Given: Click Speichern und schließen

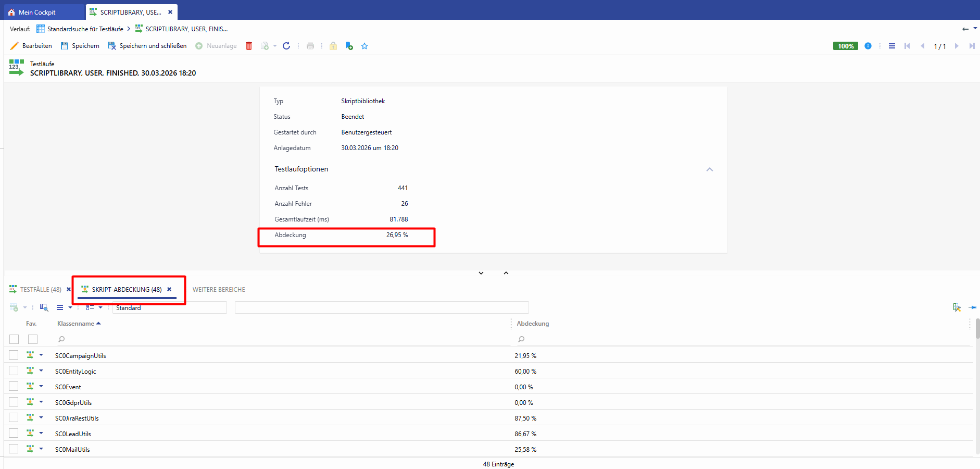Looking at the screenshot, I should 147,46.
